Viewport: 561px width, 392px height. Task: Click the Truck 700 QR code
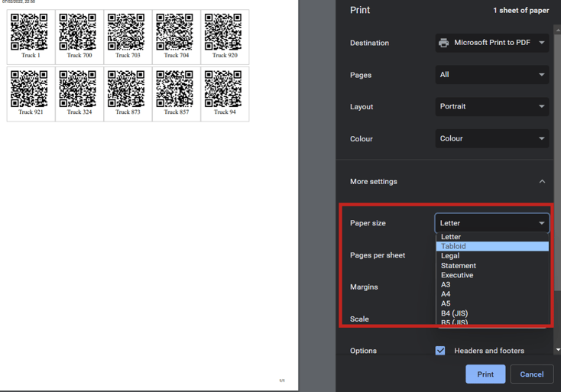coord(78,32)
